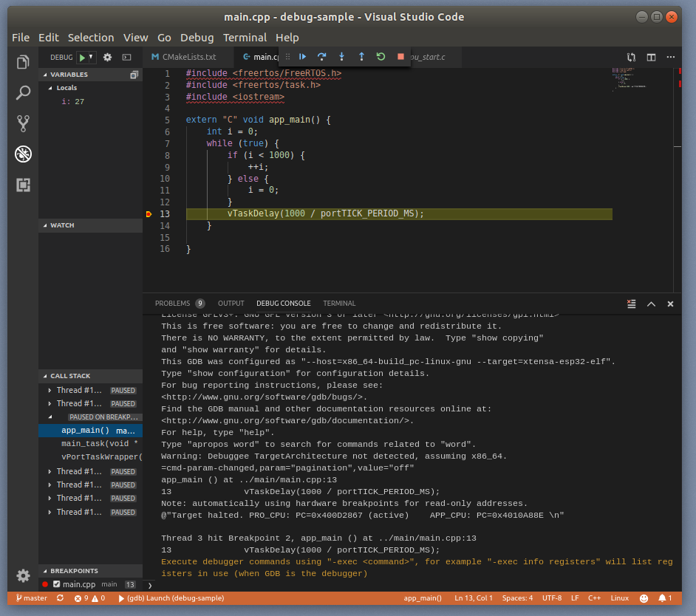
Task: Open the Search view in activity bar
Action: point(23,93)
